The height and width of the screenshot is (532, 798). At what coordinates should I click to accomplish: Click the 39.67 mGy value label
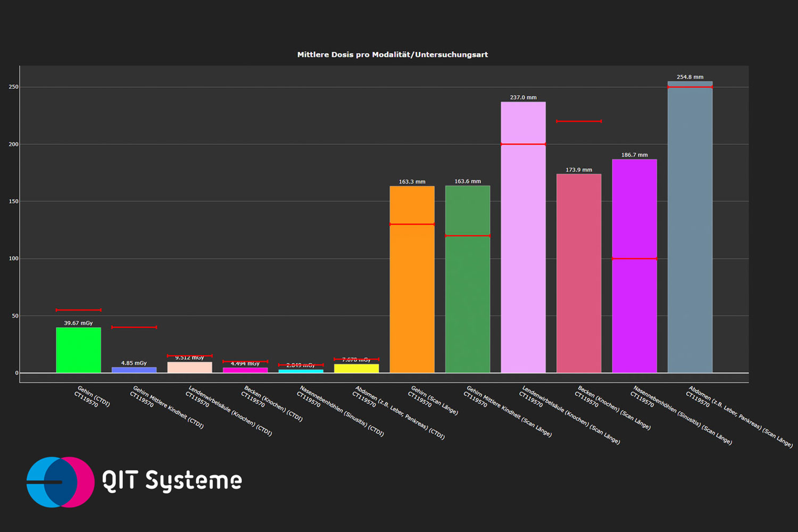[x=78, y=323]
